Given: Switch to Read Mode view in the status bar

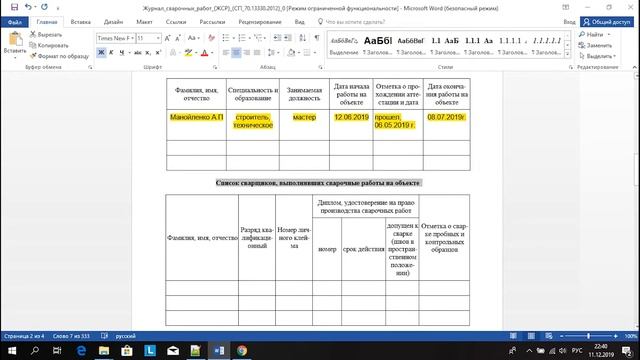Looking at the screenshot, I should tap(513, 336).
